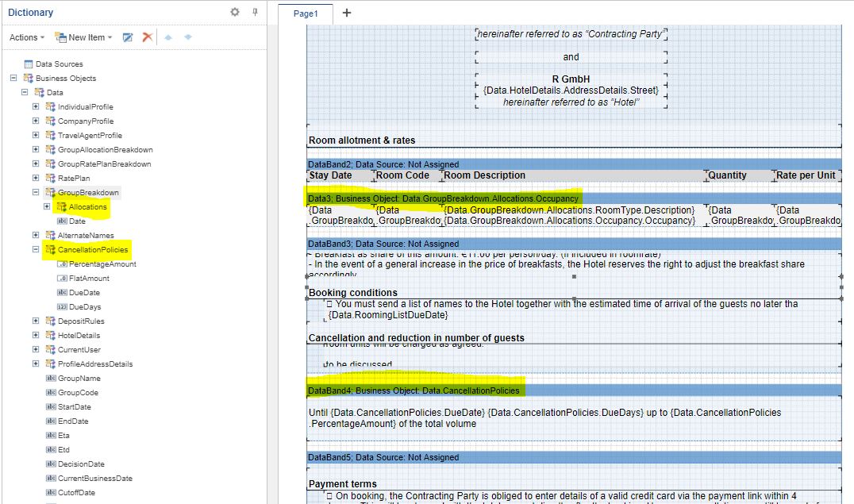
Task: Collapse the GroupBreakdown node
Action: [x=36, y=193]
